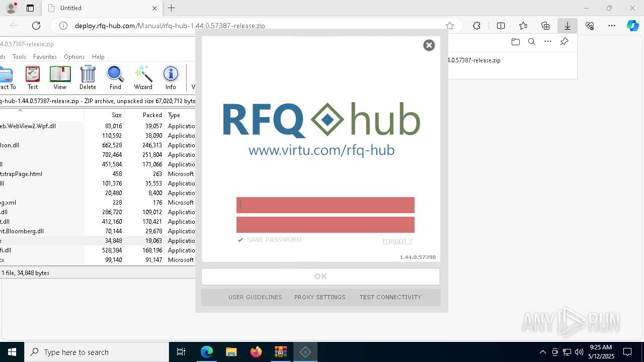644x362 pixels.
Task: Select the g.xml file row
Action: pos(98,203)
